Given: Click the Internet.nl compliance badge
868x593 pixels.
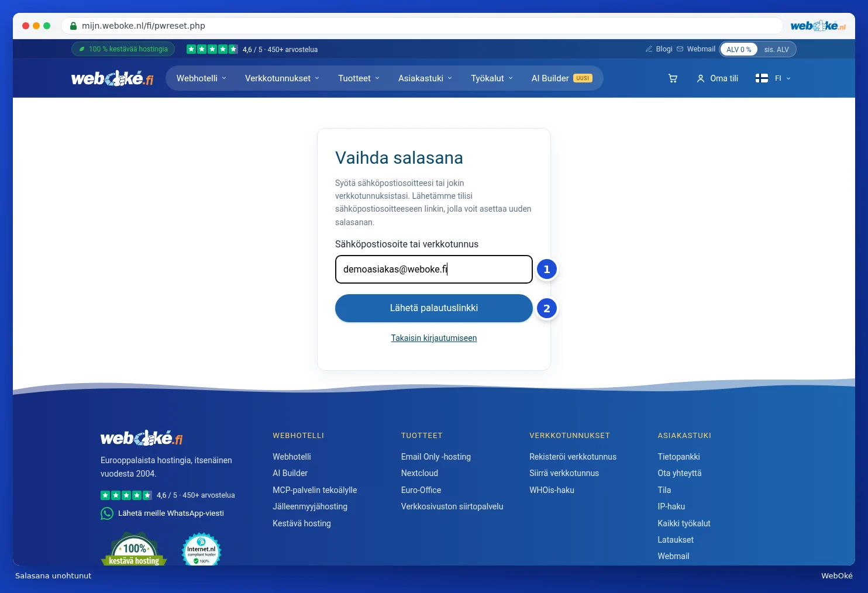Looking at the screenshot, I should pyautogui.click(x=201, y=549).
